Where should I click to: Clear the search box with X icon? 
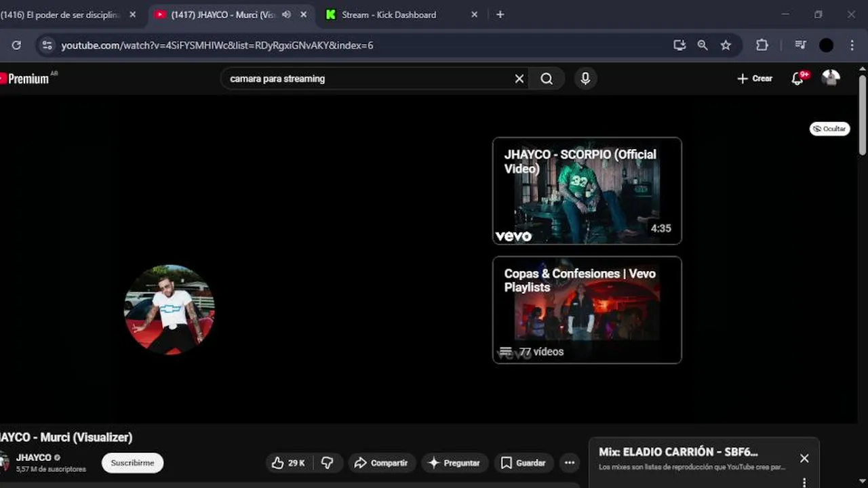(x=519, y=79)
